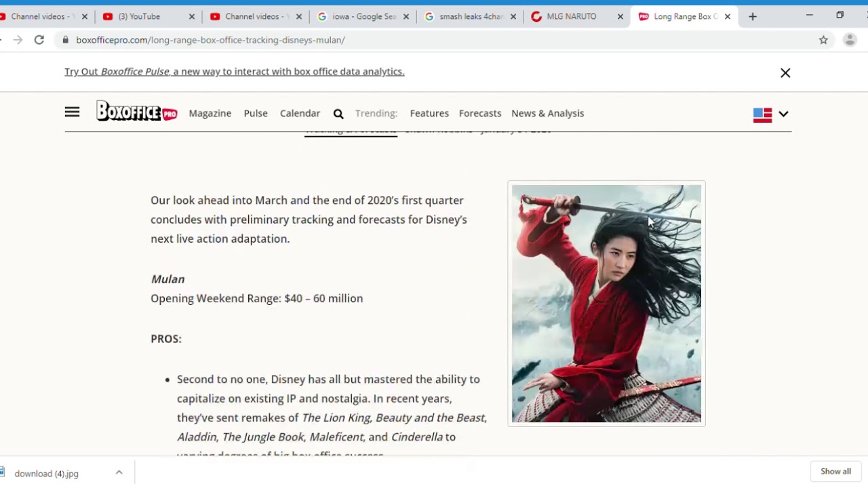Open the Magazine nav item
Image resolution: width=868 pixels, height=488 pixels.
(x=210, y=113)
